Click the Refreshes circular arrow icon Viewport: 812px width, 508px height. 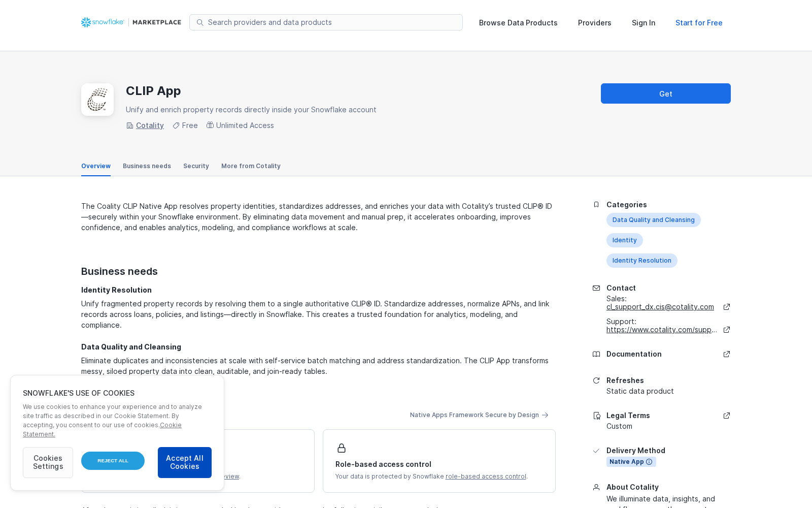pos(596,380)
